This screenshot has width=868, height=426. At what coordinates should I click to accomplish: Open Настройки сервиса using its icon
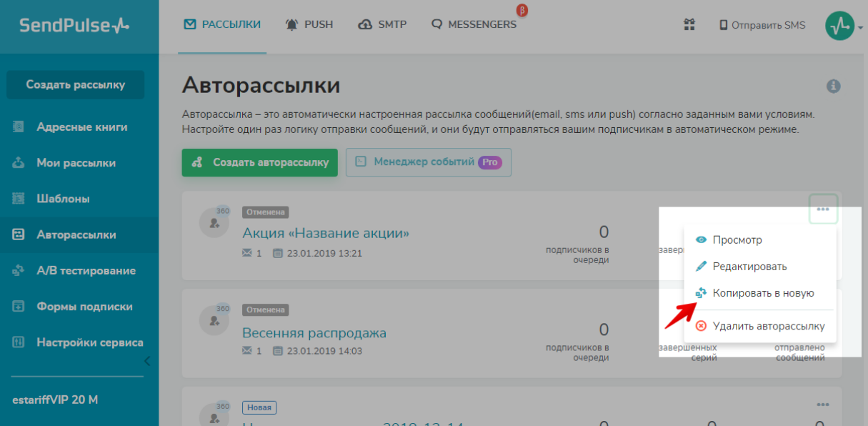tap(16, 342)
